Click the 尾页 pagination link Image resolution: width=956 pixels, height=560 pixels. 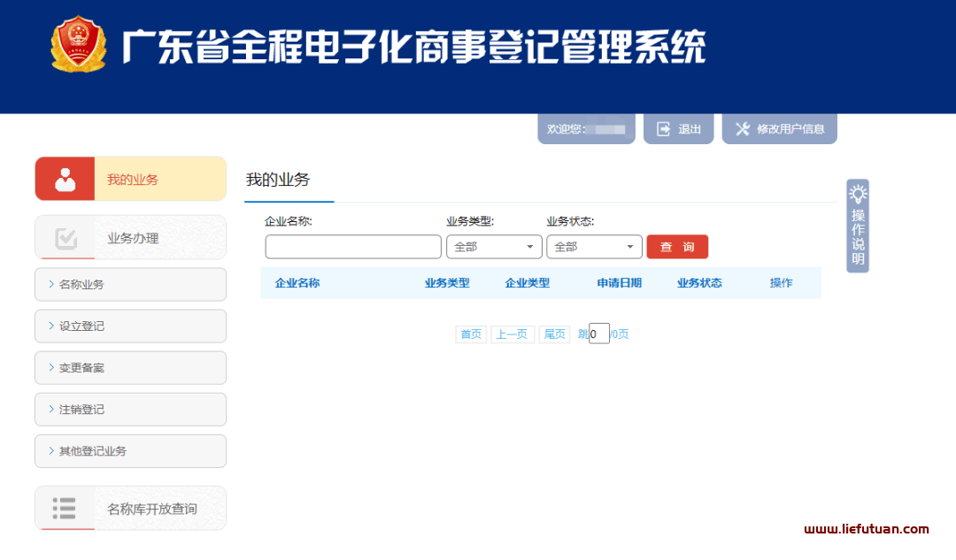(x=554, y=334)
